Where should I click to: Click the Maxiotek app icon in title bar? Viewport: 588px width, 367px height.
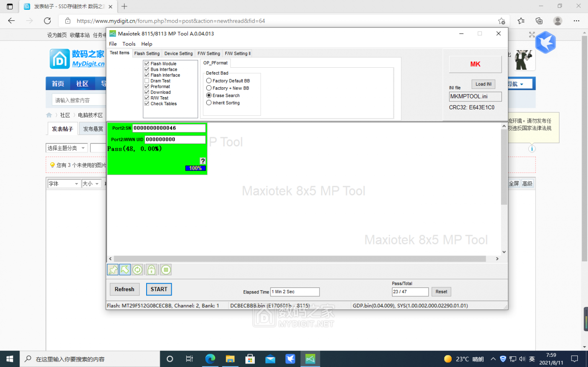click(112, 34)
